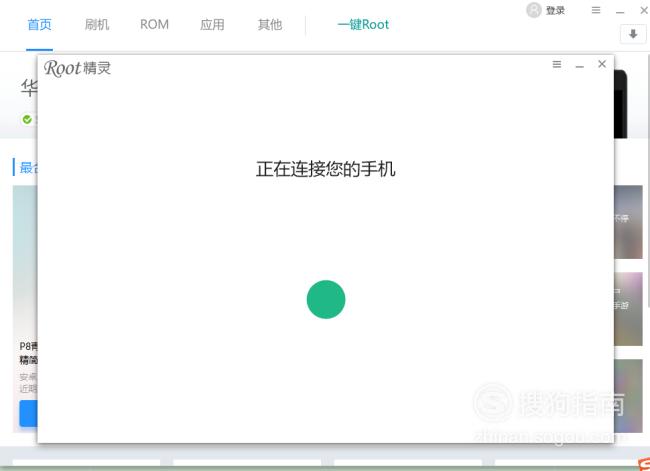The width and height of the screenshot is (650, 471).
Task: Close the Root精灵 dialog
Action: [x=602, y=64]
